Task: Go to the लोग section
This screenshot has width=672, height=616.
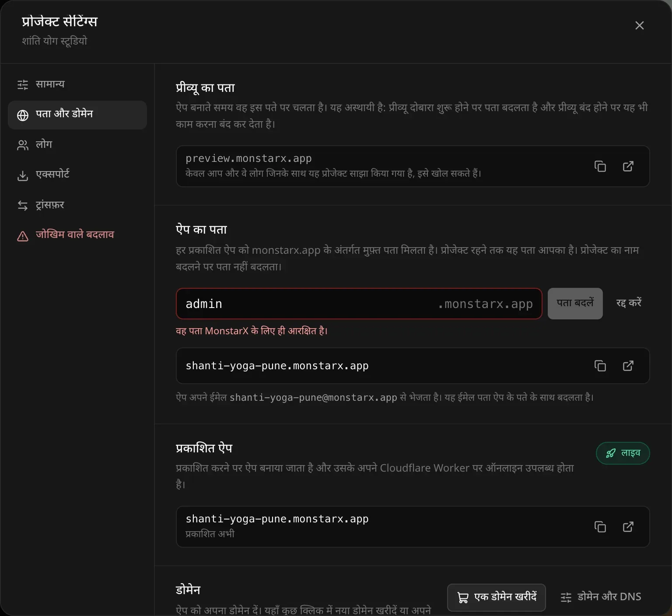Action: point(77,144)
